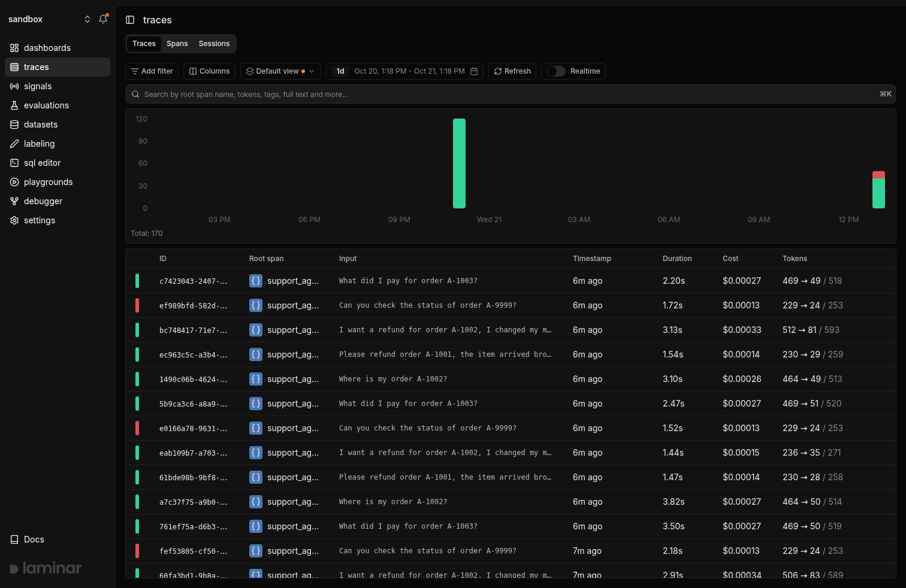Click span icon for c7423043 row
The height and width of the screenshot is (588, 906).
click(x=256, y=281)
